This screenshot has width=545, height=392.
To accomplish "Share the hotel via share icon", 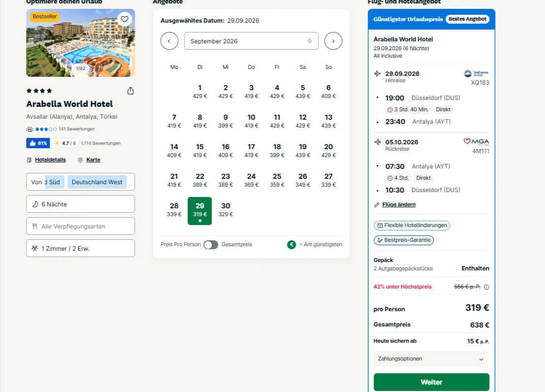I will [x=130, y=91].
